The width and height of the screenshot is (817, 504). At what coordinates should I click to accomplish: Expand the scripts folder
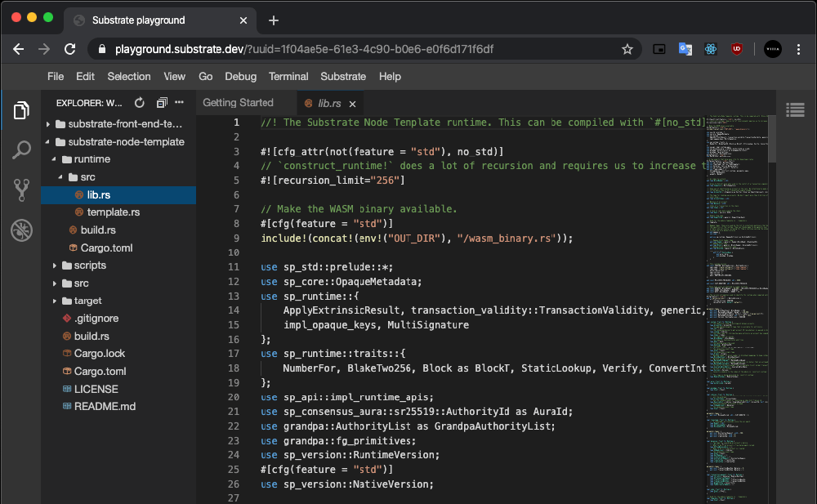click(54, 265)
